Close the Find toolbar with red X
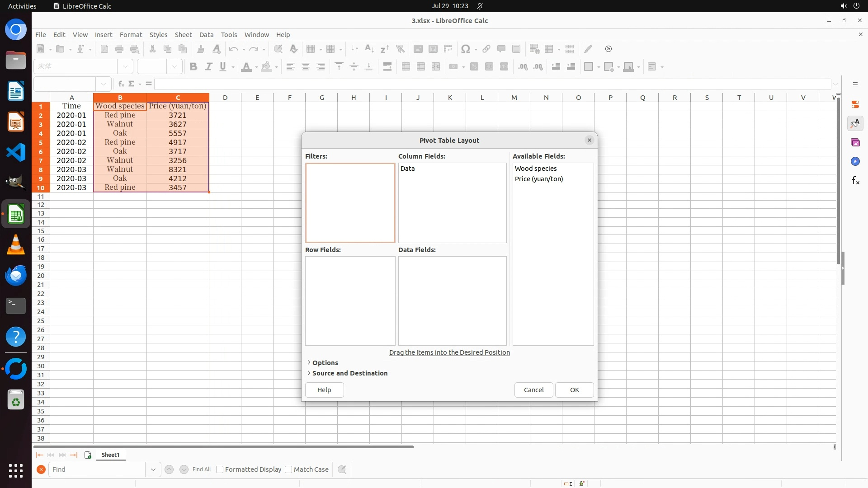The image size is (868, 488). click(41, 469)
